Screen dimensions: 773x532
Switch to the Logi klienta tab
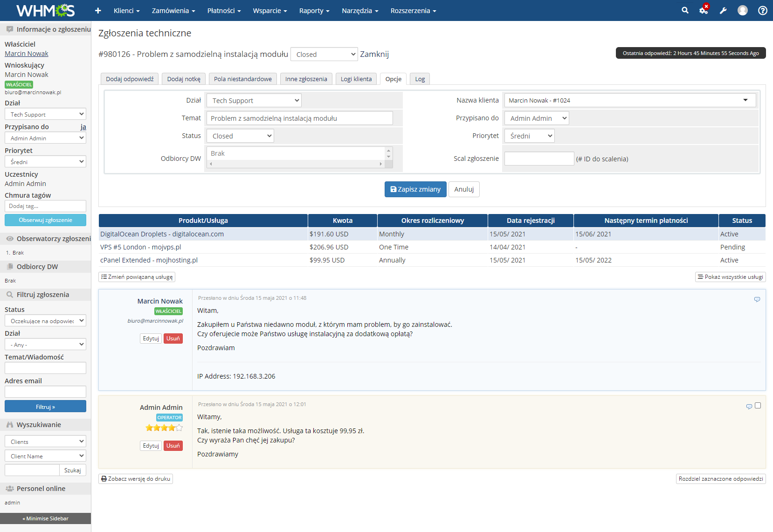(x=356, y=78)
